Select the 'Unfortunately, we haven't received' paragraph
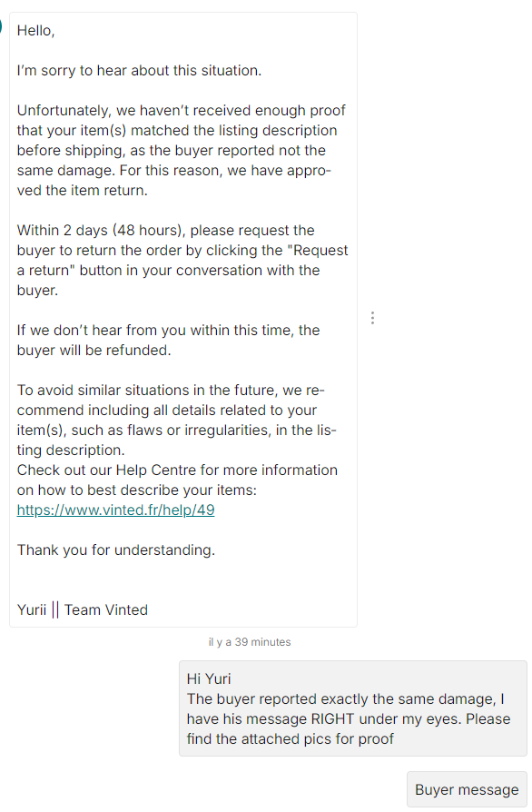This screenshot has width=532, height=812. point(182,150)
